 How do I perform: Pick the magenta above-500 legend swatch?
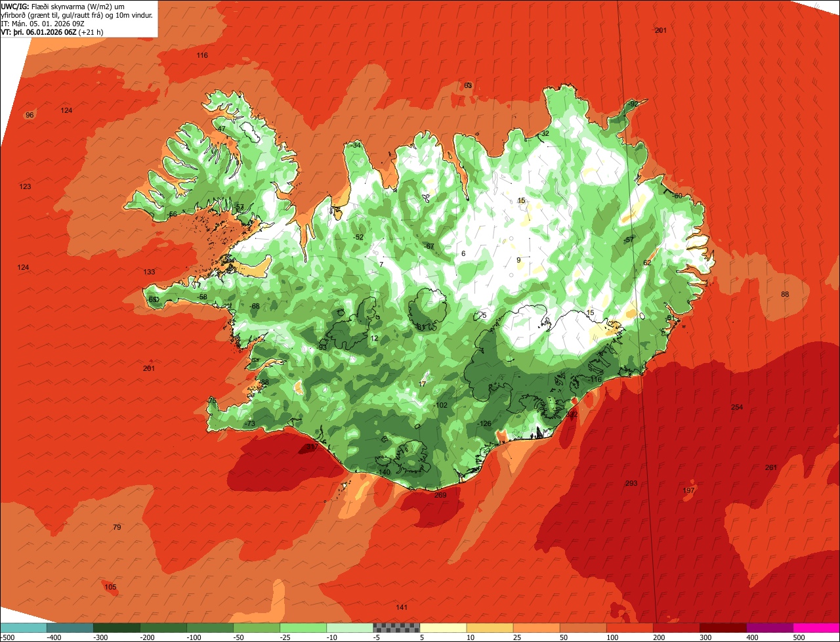click(x=816, y=628)
